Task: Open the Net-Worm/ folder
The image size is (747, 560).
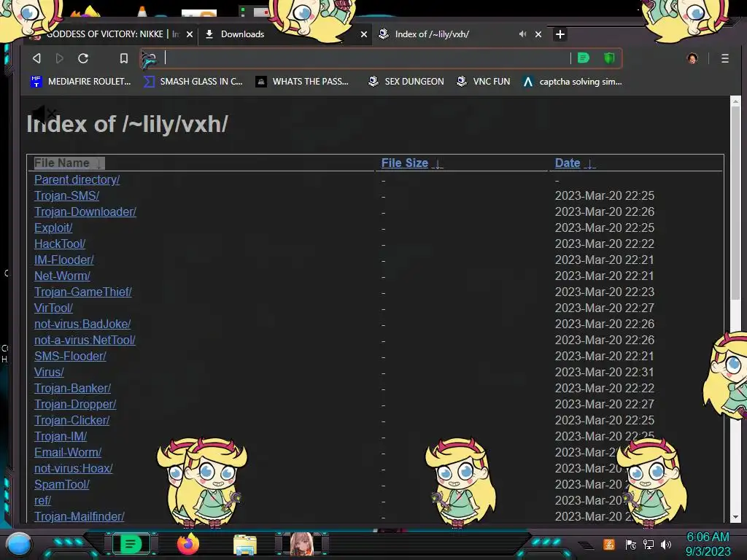Action: tap(62, 276)
